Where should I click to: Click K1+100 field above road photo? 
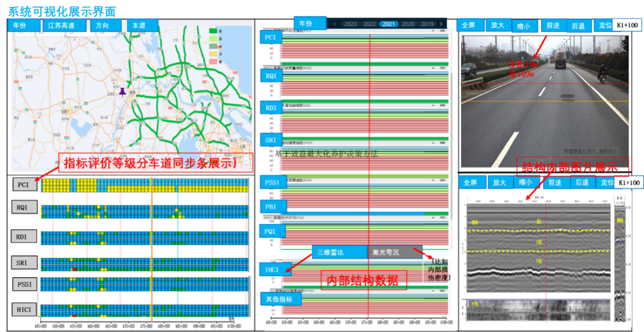(627, 25)
